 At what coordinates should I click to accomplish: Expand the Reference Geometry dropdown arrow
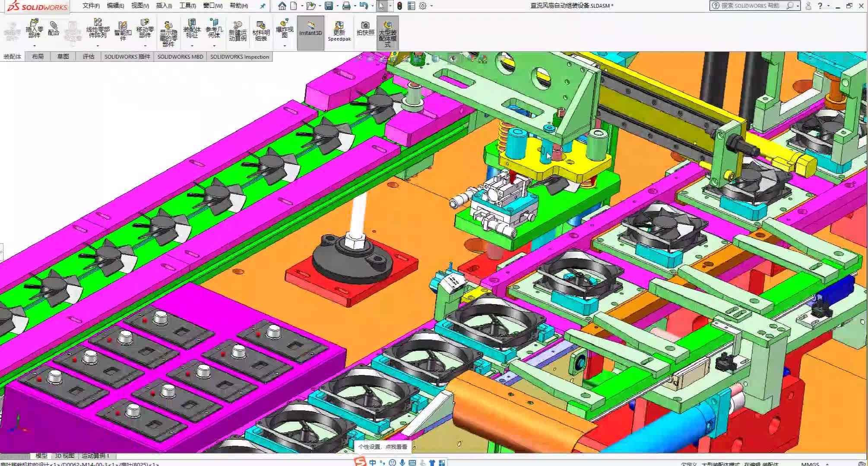[x=214, y=45]
